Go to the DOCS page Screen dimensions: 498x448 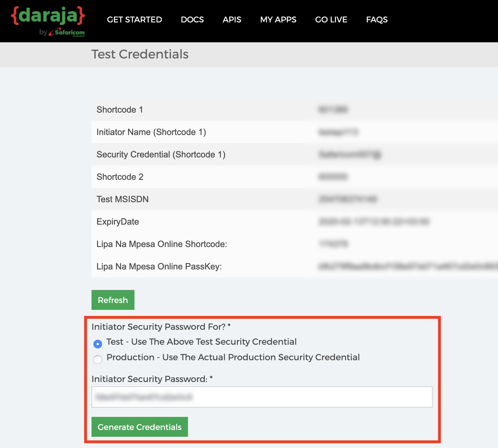(x=192, y=20)
